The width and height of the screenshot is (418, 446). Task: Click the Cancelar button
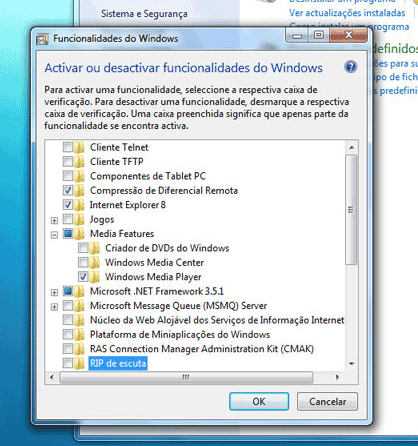coord(327,401)
